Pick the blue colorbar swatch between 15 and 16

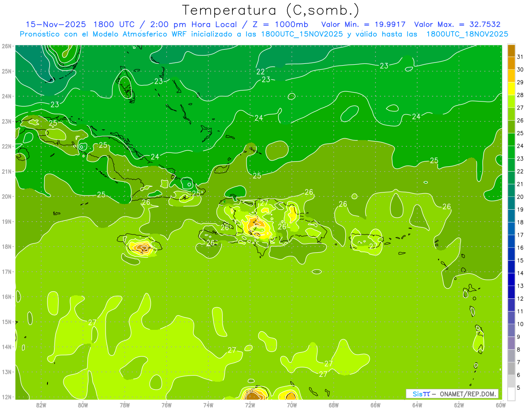pyautogui.click(x=511, y=254)
